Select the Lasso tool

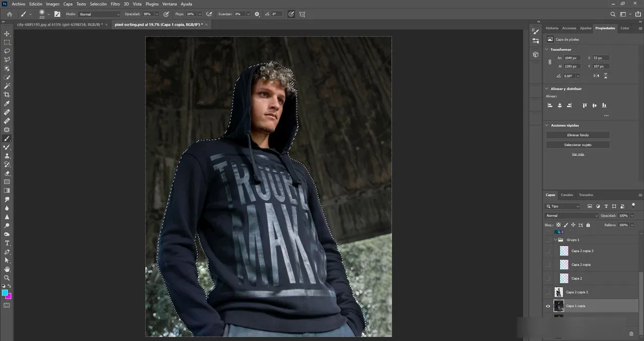coord(7,51)
